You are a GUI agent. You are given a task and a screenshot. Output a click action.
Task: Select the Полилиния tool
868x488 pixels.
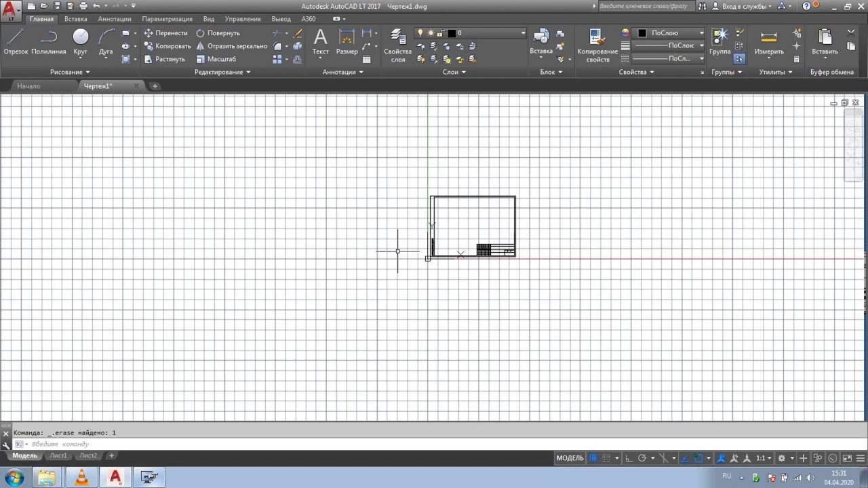(49, 43)
